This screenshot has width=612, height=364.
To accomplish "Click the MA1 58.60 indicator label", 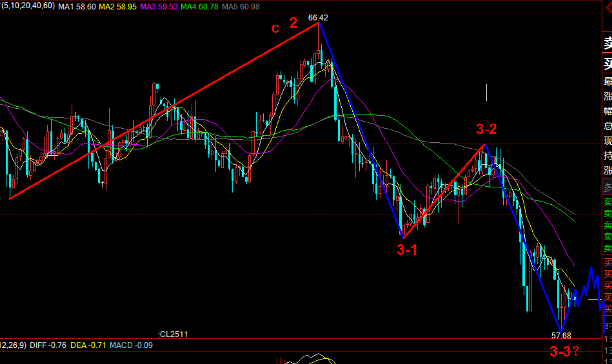I will tap(77, 7).
